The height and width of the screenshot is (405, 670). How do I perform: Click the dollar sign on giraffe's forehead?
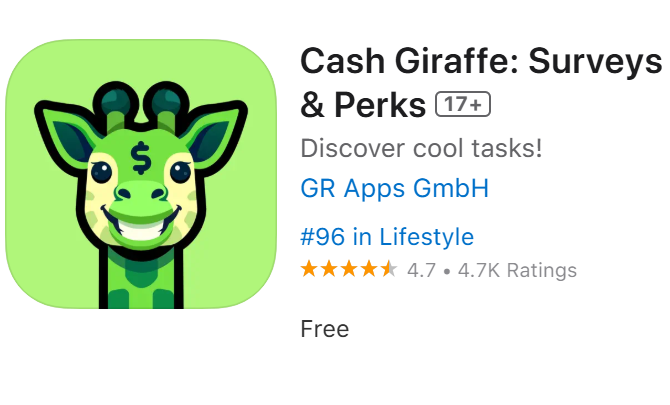[141, 158]
